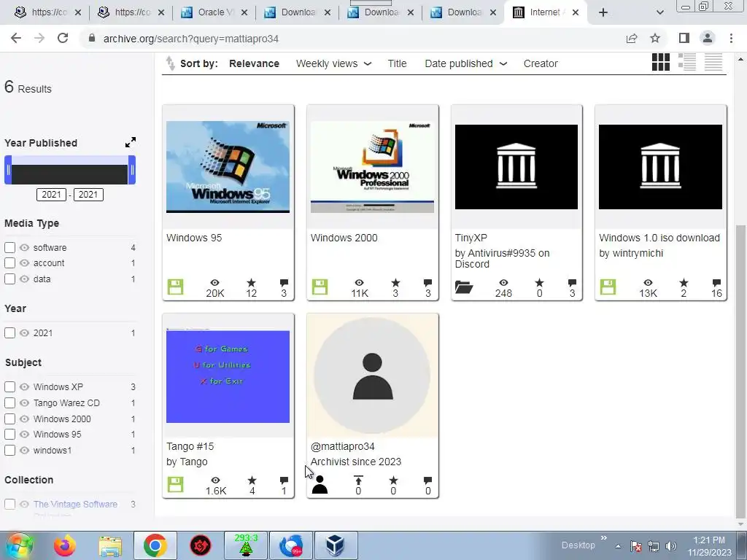Screen dimensions: 747x560
Task: Show hidden system tray icons arrow
Action: click(x=618, y=546)
